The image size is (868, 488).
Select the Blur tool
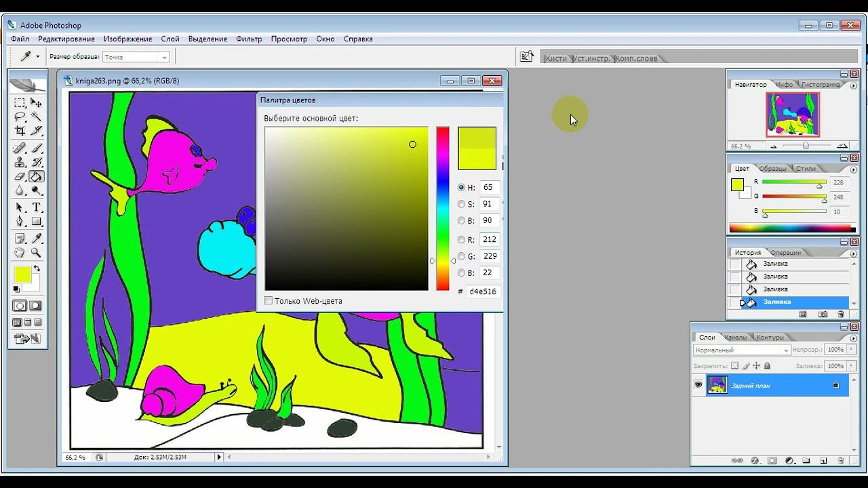[x=20, y=190]
